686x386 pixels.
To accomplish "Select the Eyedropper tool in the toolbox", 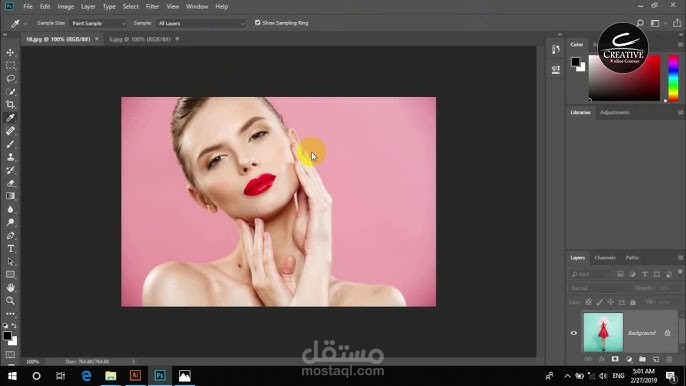I will pyautogui.click(x=10, y=118).
